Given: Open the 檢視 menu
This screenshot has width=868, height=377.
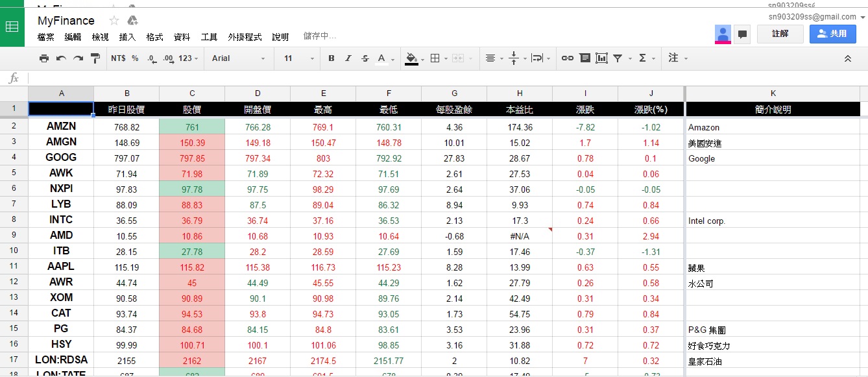Looking at the screenshot, I should click(101, 37).
